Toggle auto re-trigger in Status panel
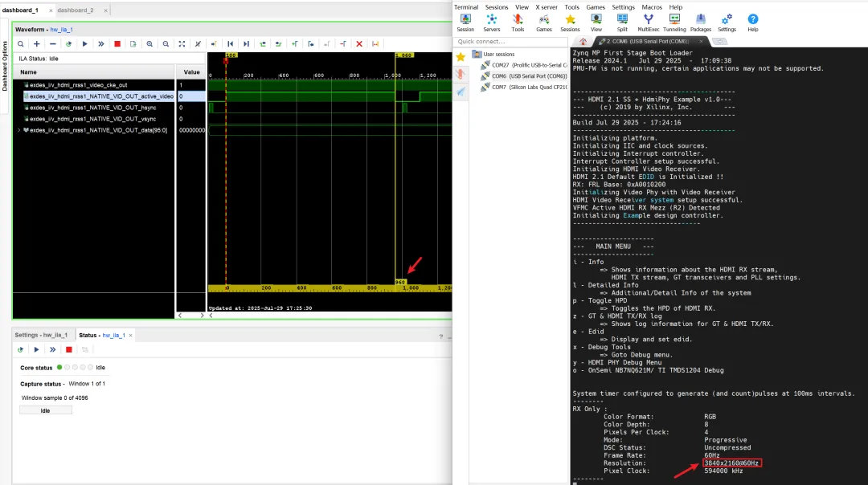 click(20, 349)
